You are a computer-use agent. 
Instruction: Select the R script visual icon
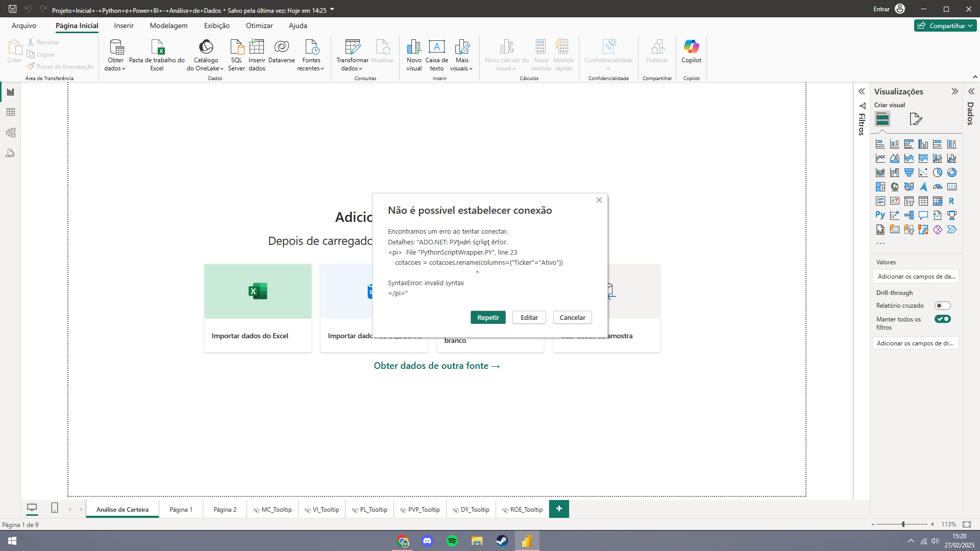pos(951,201)
